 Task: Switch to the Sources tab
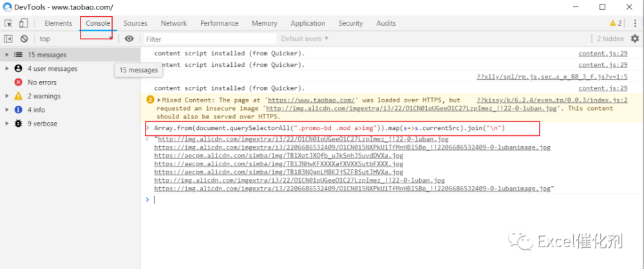click(135, 23)
